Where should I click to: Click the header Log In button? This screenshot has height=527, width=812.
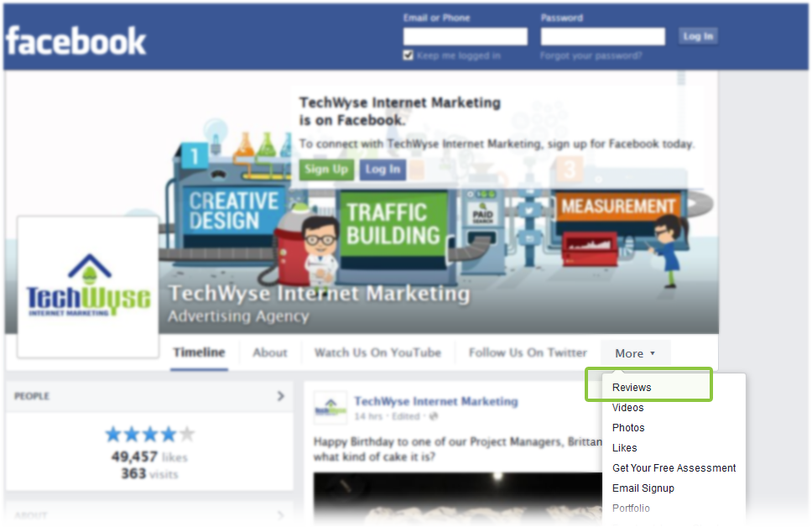point(698,36)
